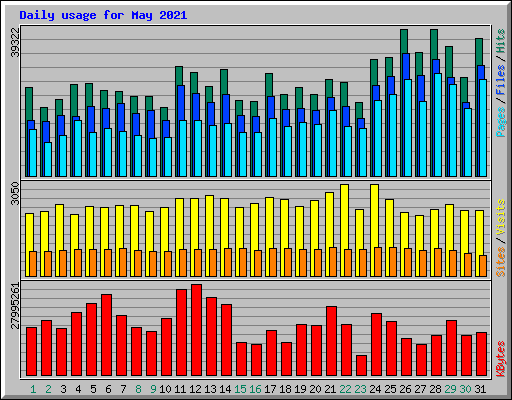Screen dimensions: 512x400
Task: Click the 'Daily usage for May 2021' title
Action: click(x=103, y=15)
